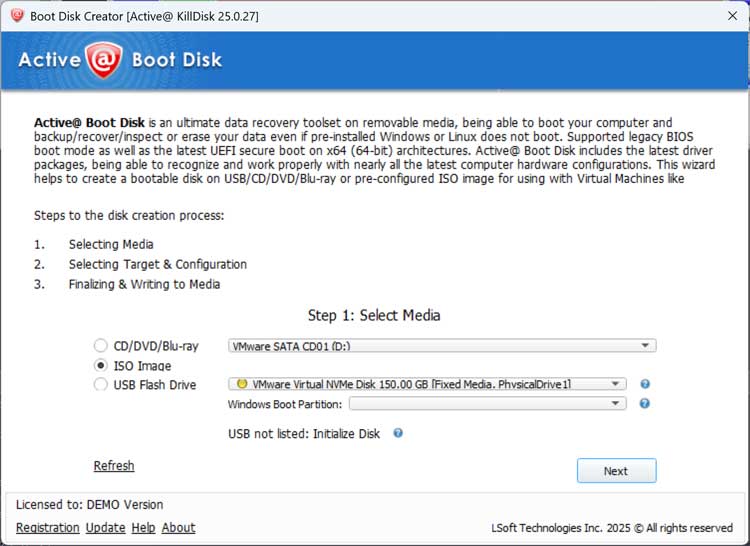Click the Next button
Image resolution: width=750 pixels, height=546 pixels.
coord(616,471)
